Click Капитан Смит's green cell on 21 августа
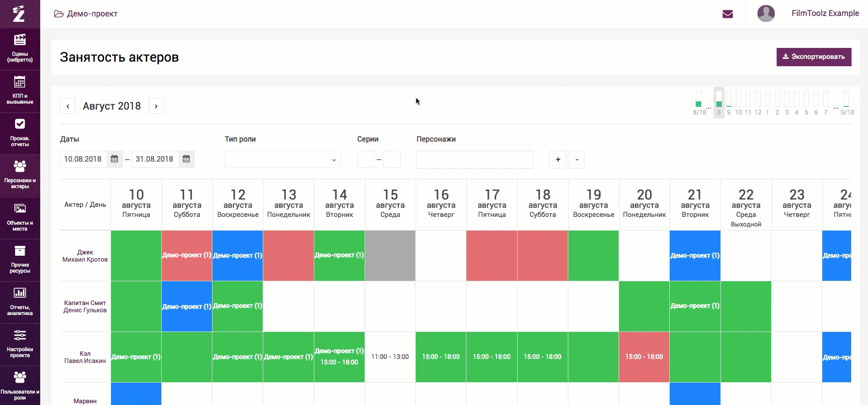 coord(695,306)
